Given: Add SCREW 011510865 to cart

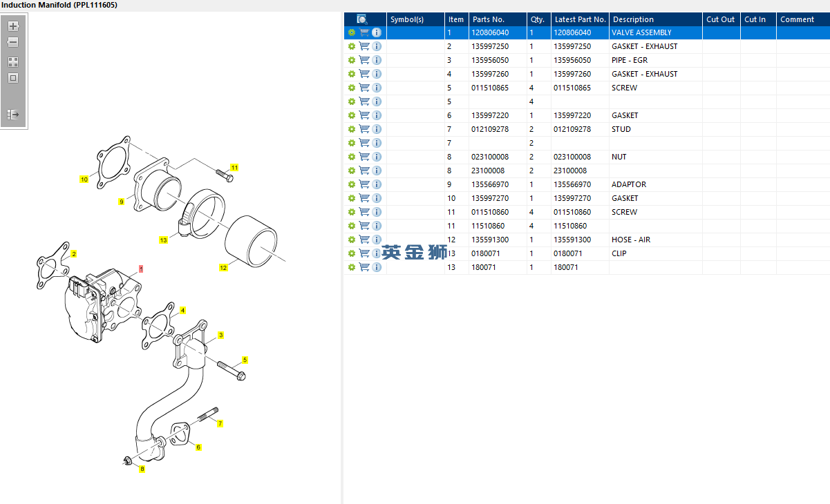Looking at the screenshot, I should point(364,88).
